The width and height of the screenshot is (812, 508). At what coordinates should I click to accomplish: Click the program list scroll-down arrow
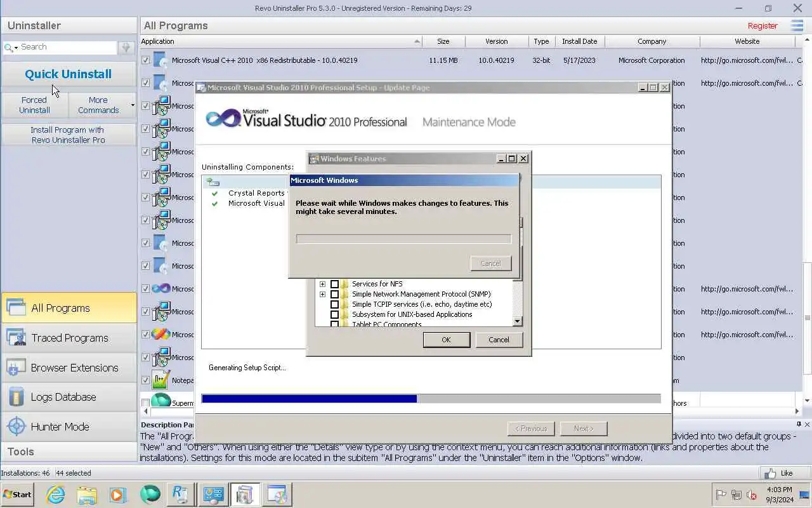pos(807,401)
